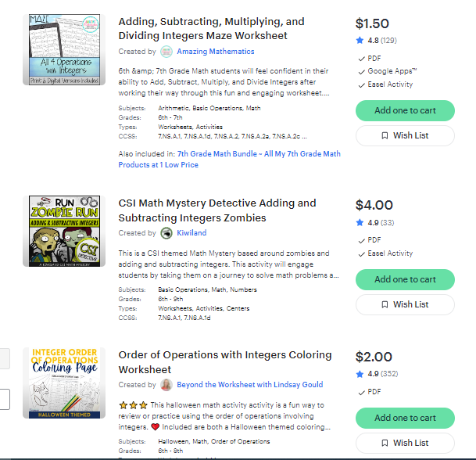This screenshot has height=460, width=476.
Task: Click the Kiwiland seller avatar icon
Action: tap(166, 233)
